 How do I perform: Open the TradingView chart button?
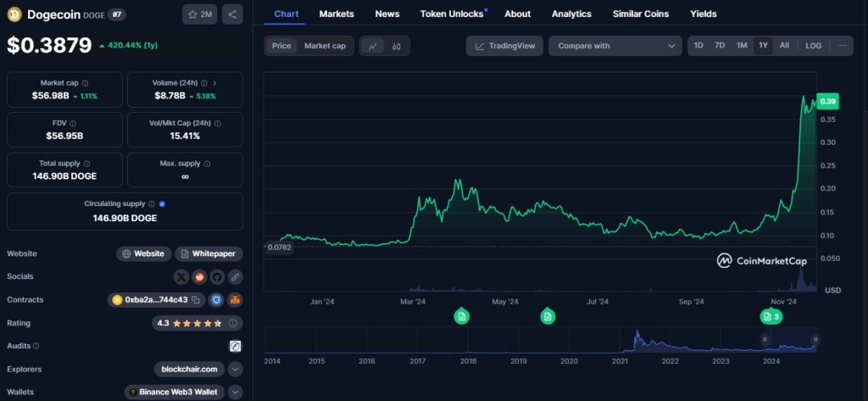505,46
